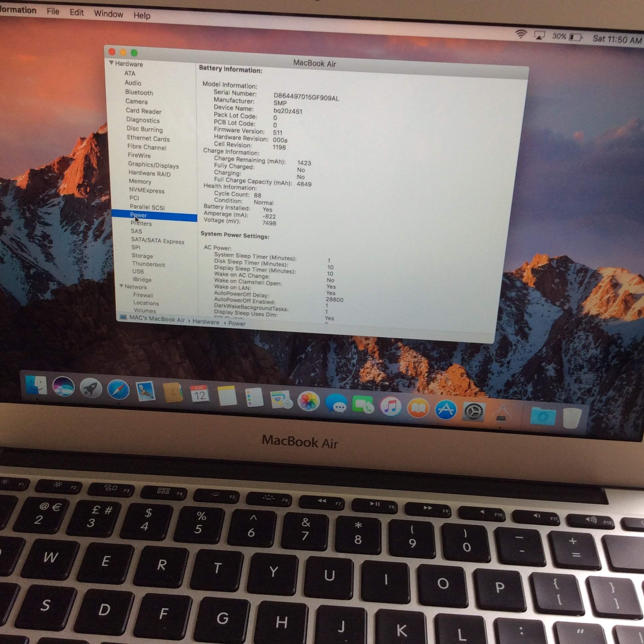Image resolution: width=644 pixels, height=644 pixels.
Task: Launch Siri from the Dock
Action: pyautogui.click(x=63, y=386)
